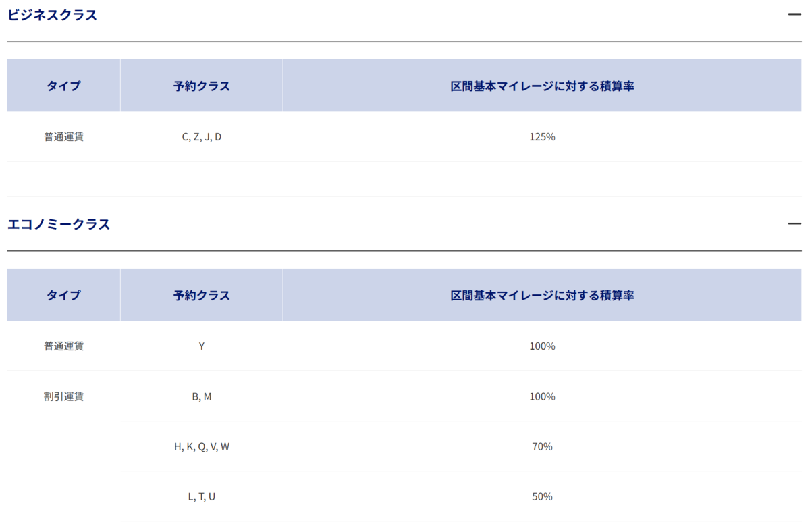810x532 pixels.
Task: Click the C, Z, J, D booking class cell
Action: click(202, 136)
